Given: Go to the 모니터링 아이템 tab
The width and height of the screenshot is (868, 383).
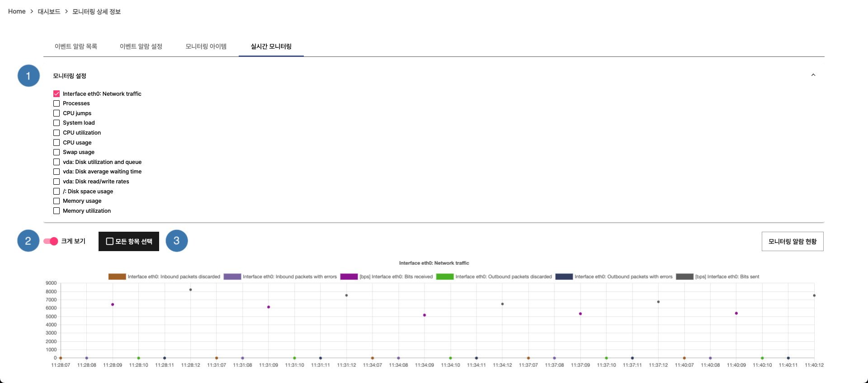Looking at the screenshot, I should coord(206,47).
